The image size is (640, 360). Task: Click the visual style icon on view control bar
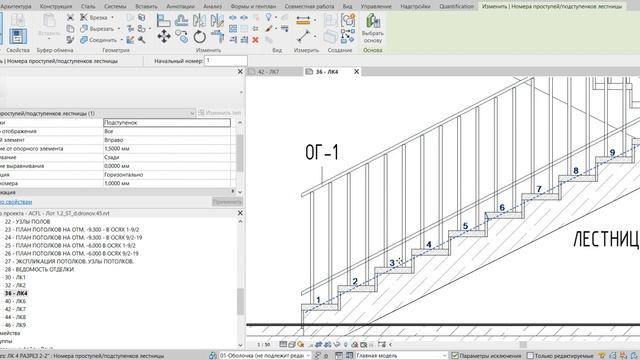point(292,345)
